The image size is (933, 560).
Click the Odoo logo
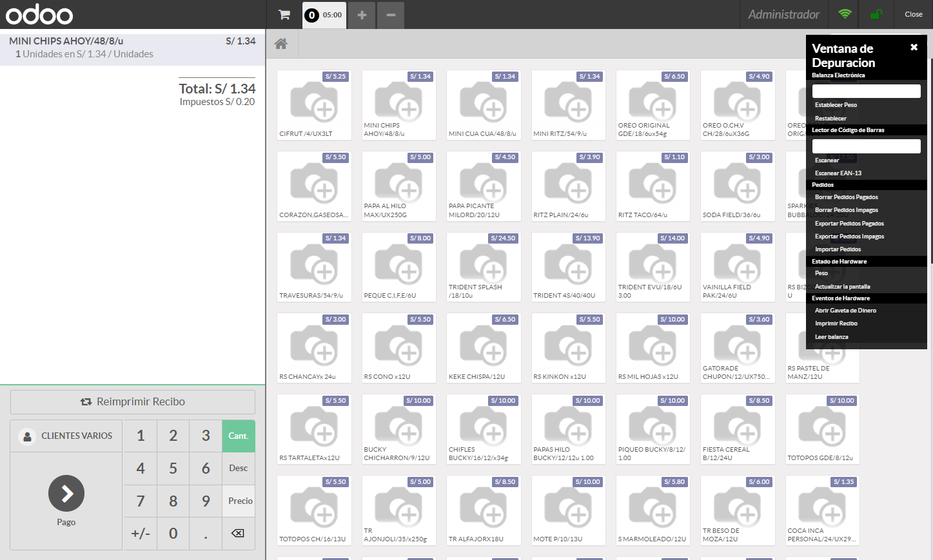tap(39, 14)
